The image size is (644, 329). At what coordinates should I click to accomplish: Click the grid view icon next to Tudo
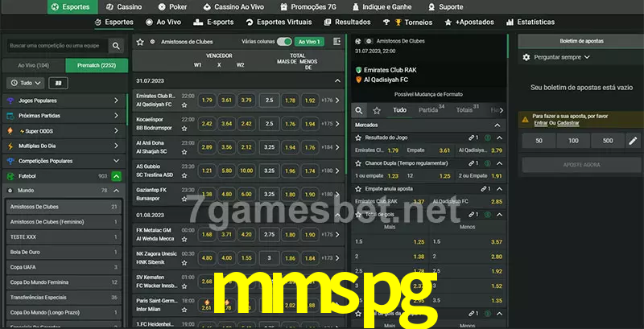pos(58,84)
